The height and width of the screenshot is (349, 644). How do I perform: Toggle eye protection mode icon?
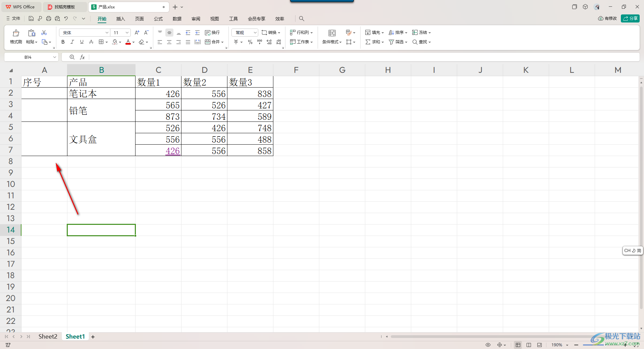(x=488, y=345)
